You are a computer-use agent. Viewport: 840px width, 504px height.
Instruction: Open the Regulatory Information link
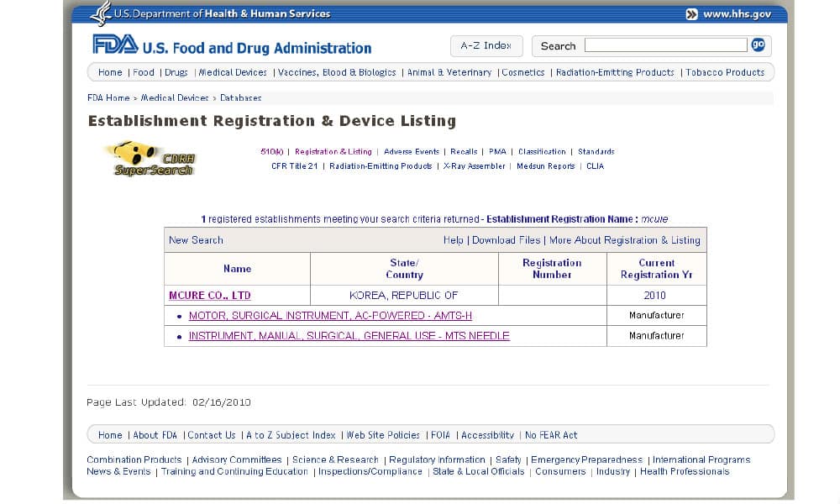click(x=437, y=460)
